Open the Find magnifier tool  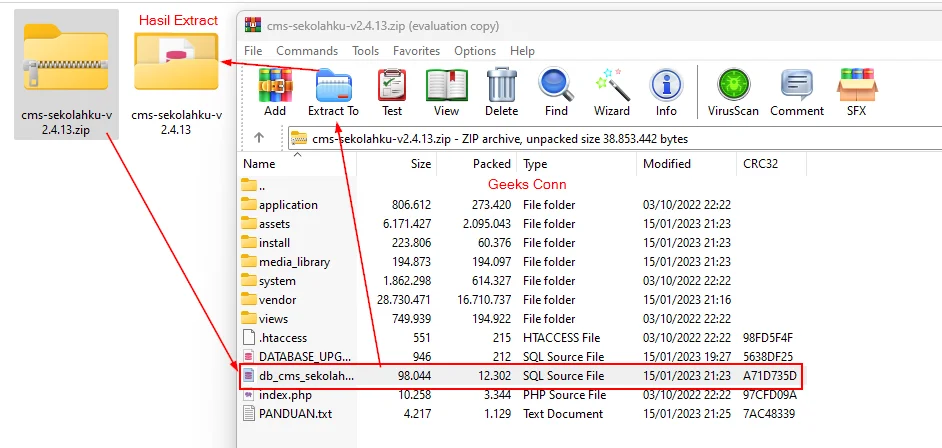[556, 85]
